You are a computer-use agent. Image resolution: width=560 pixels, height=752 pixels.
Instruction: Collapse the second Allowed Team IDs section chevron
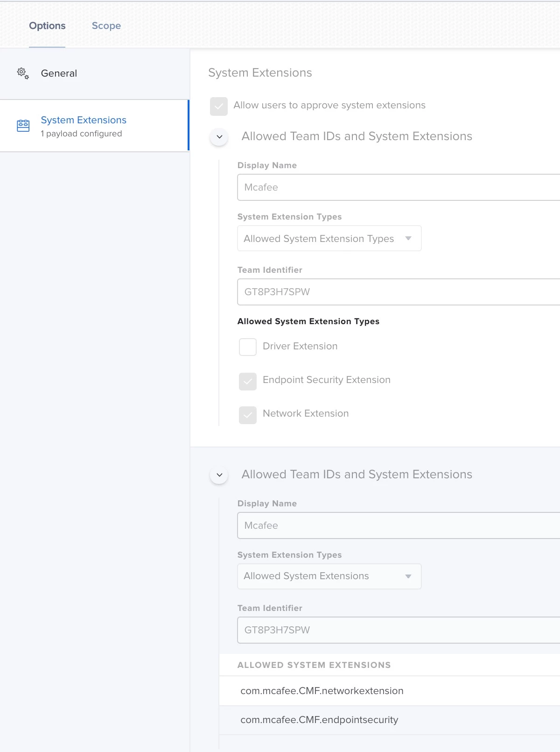point(219,475)
